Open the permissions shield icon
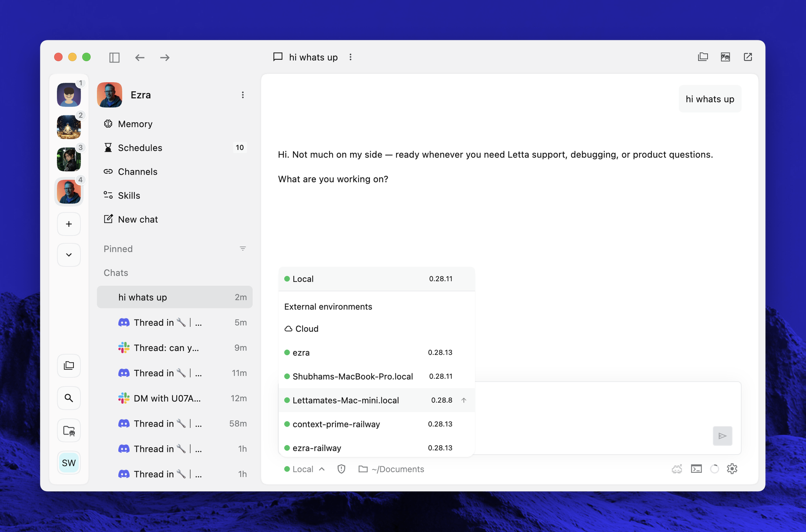 click(341, 469)
